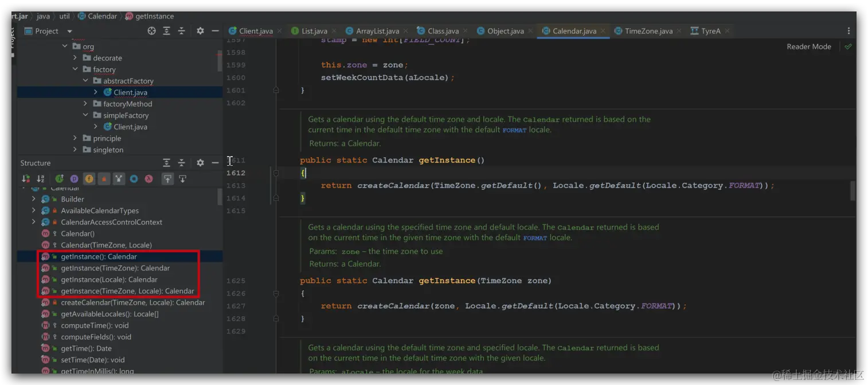Screen dimensions: 868x385
Task: Collapse the abstractFactory folder
Action: (85, 81)
